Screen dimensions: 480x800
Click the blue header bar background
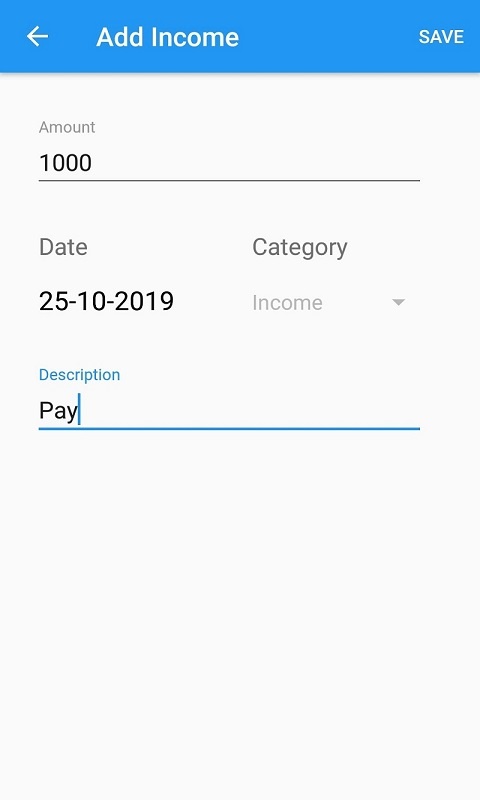pyautogui.click(x=326, y=36)
